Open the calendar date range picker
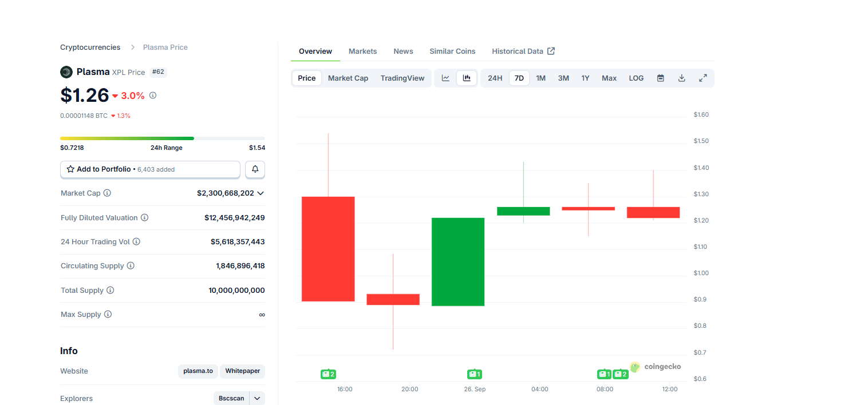Image resolution: width=868 pixels, height=405 pixels. (x=660, y=78)
